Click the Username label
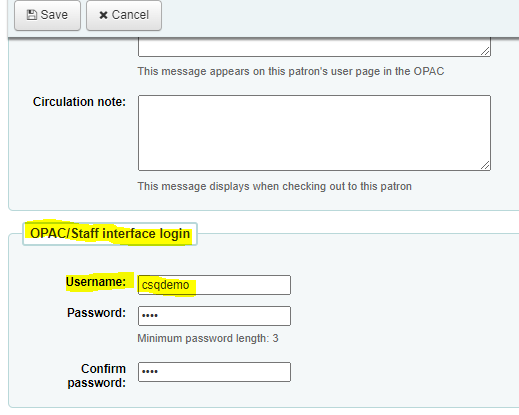Viewport: 519px width, 415px height. (96, 282)
